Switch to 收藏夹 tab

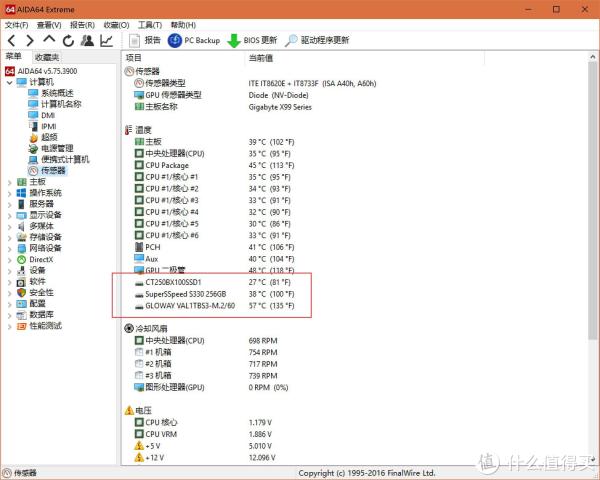click(x=47, y=57)
